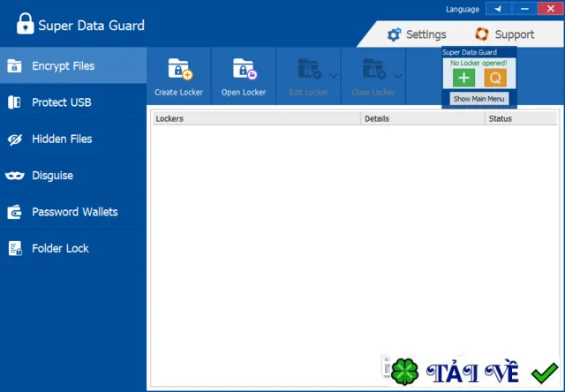
Task: Close the Super Data Guard window
Action: tap(551, 9)
